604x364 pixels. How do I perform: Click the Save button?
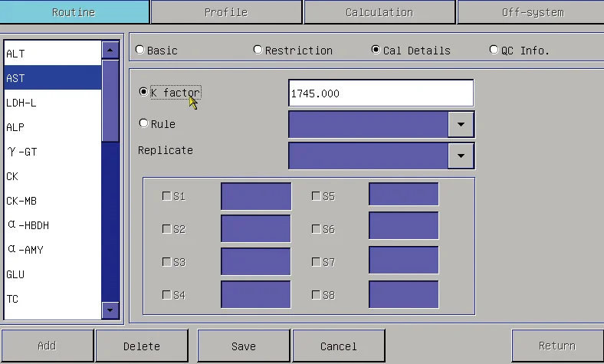point(244,346)
